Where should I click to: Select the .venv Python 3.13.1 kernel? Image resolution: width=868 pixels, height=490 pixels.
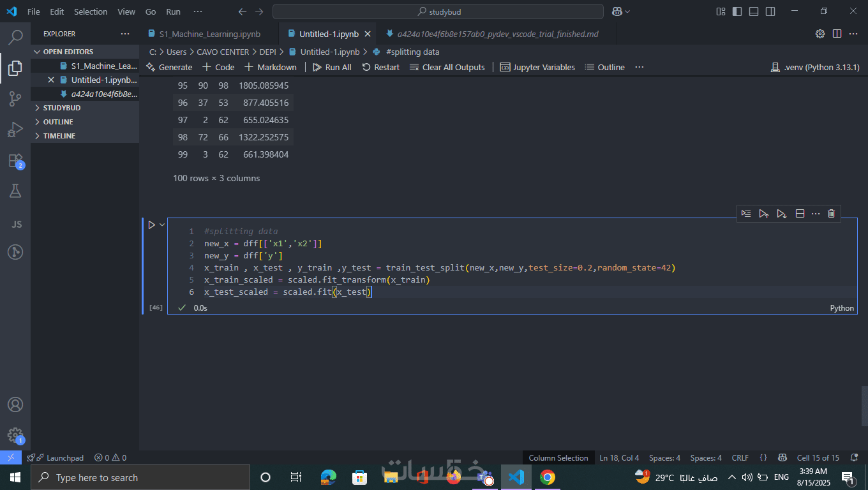(x=815, y=67)
